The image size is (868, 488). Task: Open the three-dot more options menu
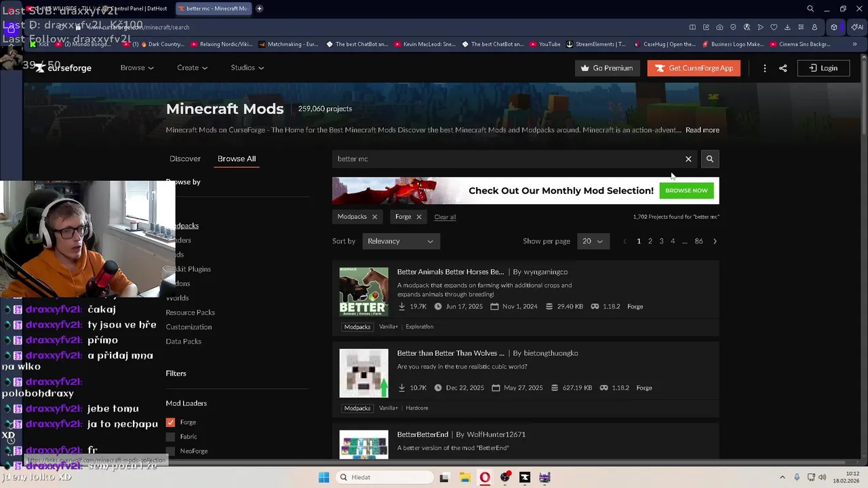click(x=764, y=68)
